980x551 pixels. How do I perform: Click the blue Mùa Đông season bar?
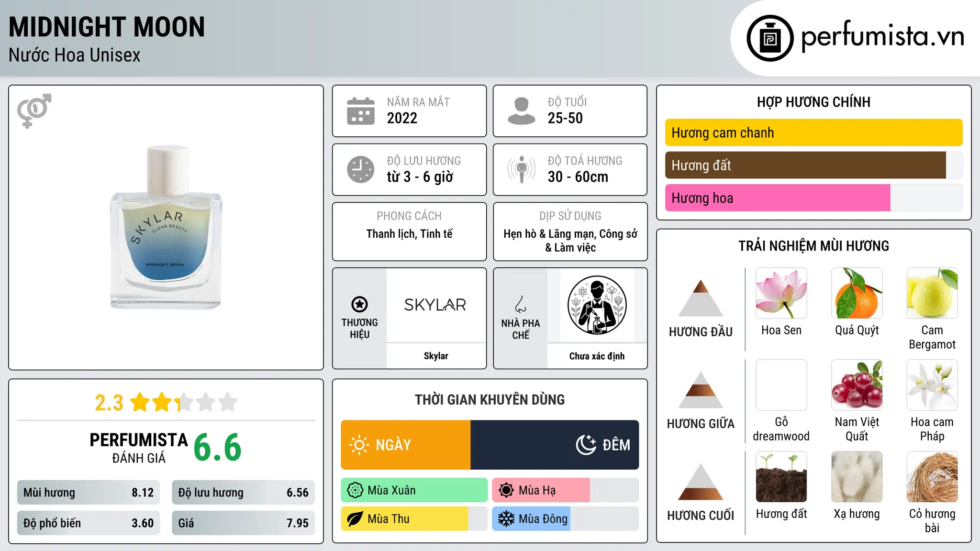click(531, 519)
